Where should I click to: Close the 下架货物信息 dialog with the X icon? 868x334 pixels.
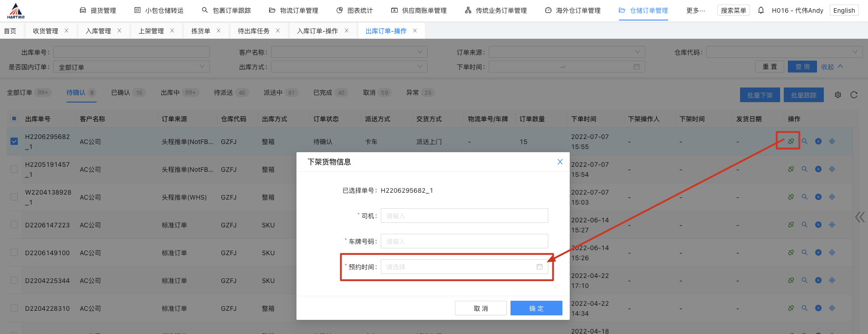point(560,162)
